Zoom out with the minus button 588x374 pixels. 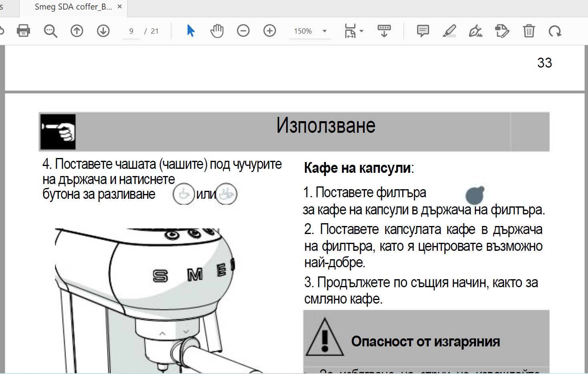(x=243, y=31)
